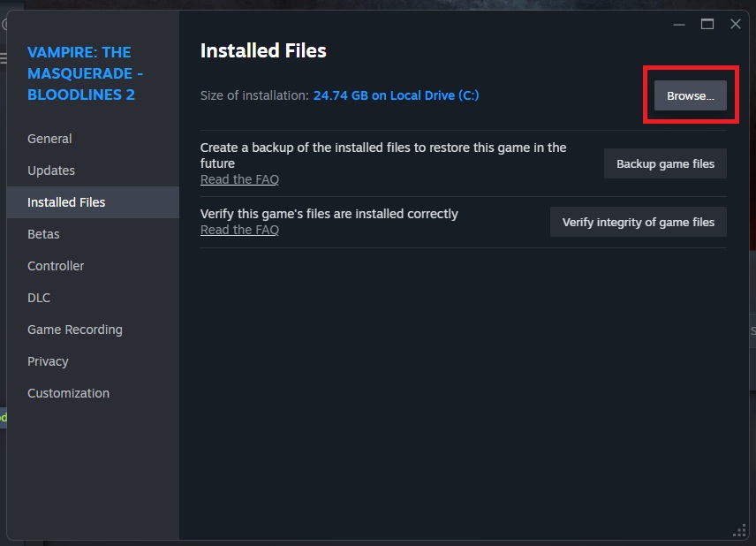Open the General settings tab

pos(49,139)
